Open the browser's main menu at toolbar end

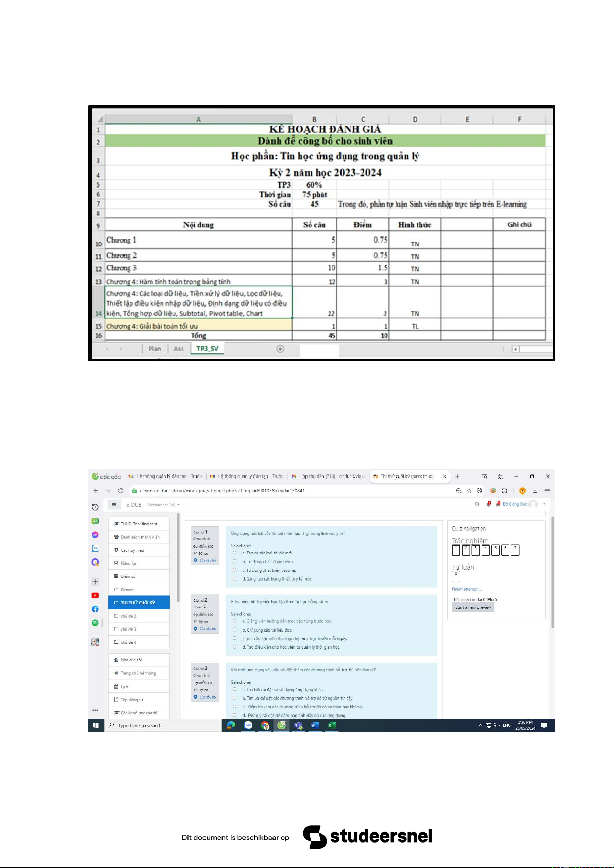pyautogui.click(x=547, y=491)
